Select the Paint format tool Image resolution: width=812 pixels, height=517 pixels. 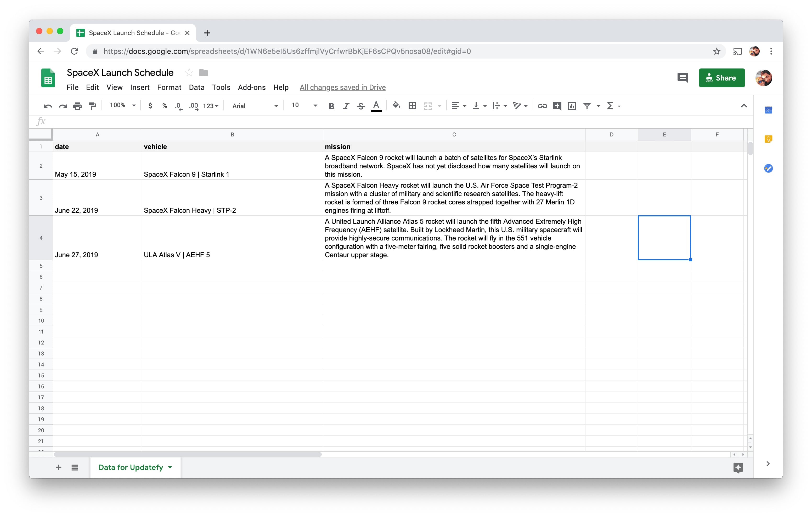click(92, 106)
